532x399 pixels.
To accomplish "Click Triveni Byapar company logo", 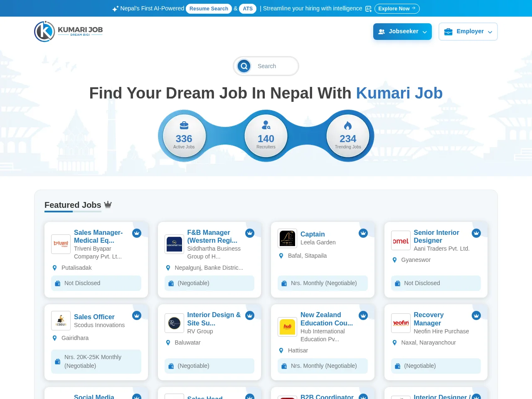I will coord(61,244).
